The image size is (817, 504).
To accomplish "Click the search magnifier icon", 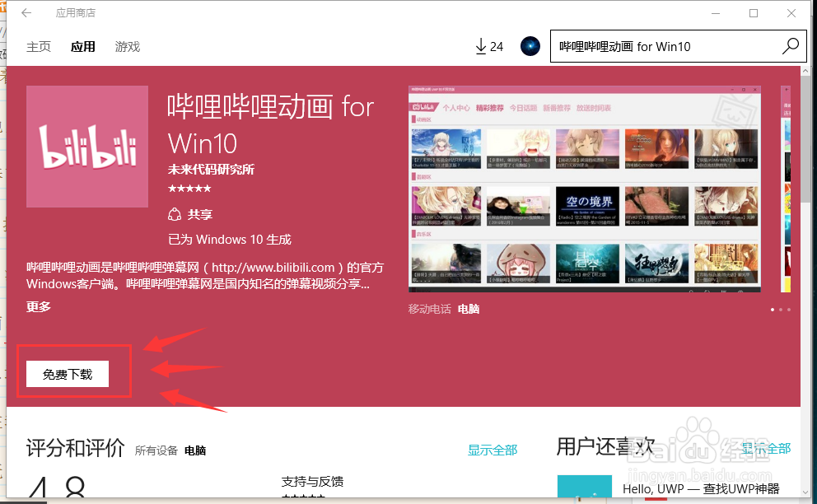I will (789, 46).
